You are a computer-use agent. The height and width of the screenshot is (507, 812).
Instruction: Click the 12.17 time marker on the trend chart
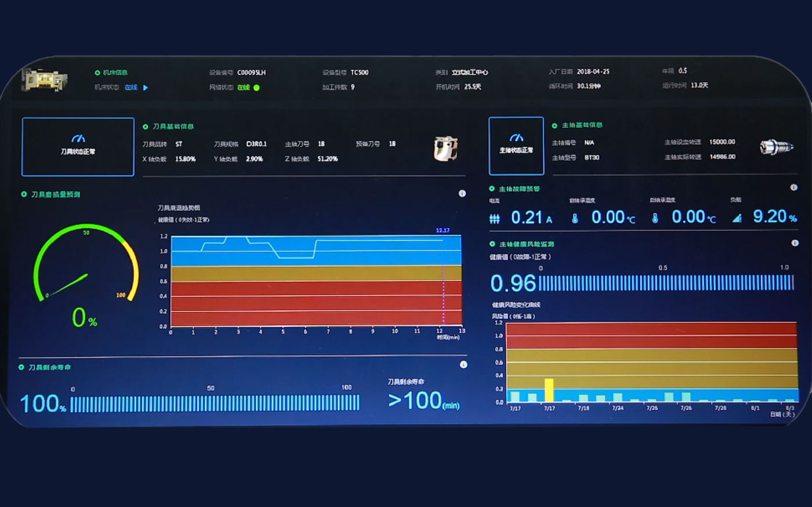(x=443, y=230)
